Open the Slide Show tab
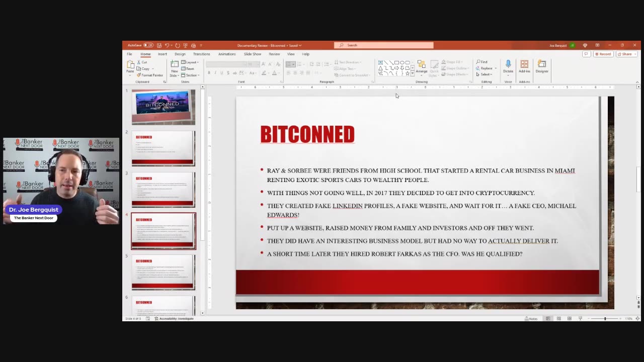Image resolution: width=644 pixels, height=362 pixels. (253, 54)
